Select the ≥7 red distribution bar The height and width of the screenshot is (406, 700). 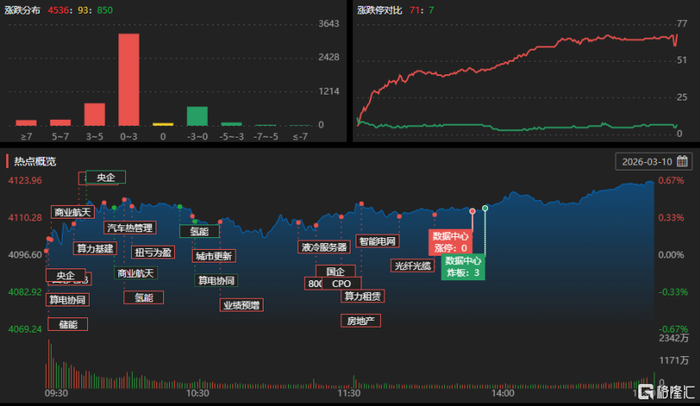pos(26,123)
